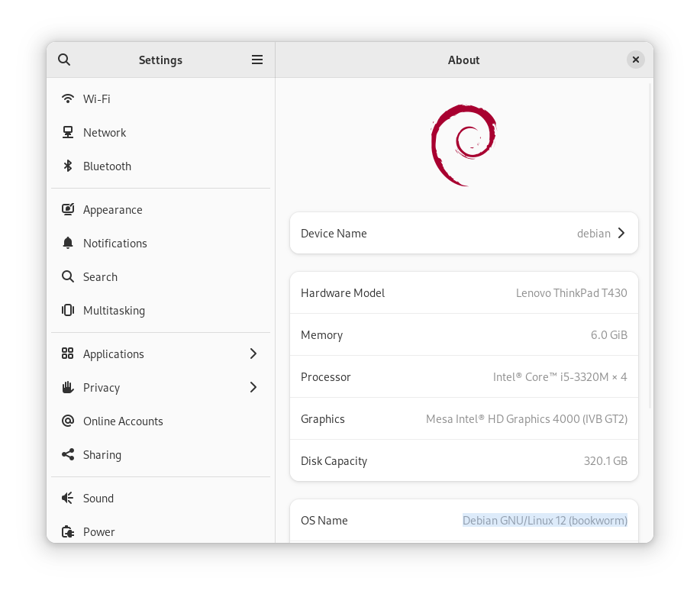Open the Settings search magnifier icon
The width and height of the screenshot is (700, 594).
tap(64, 60)
